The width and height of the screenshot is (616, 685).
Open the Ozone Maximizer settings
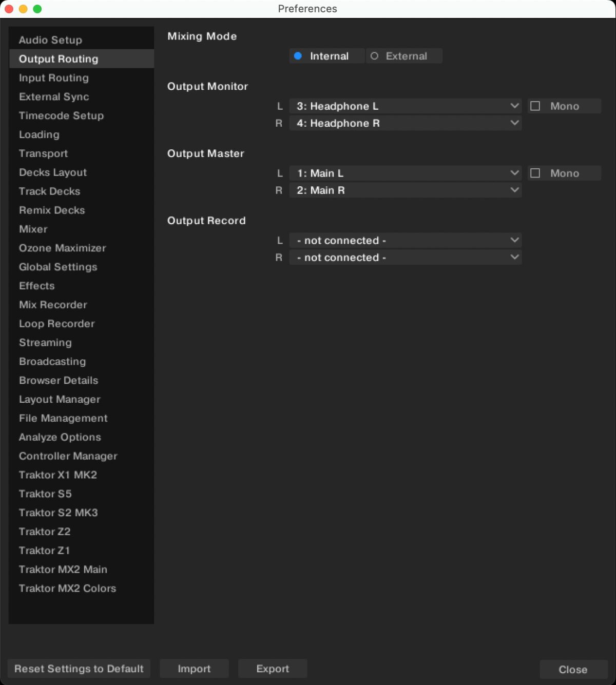click(x=61, y=248)
